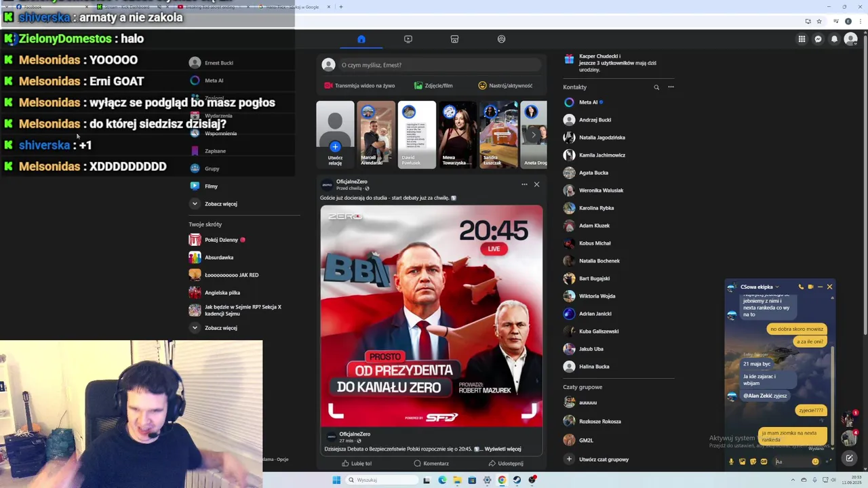Open Dawid Pawlusek's story
Image resolution: width=868 pixels, height=488 pixels.
pos(416,134)
